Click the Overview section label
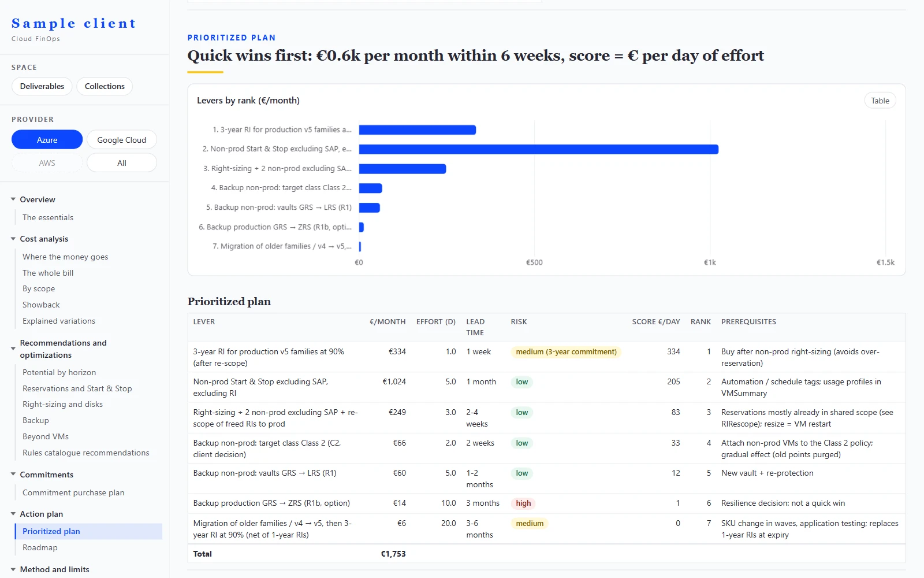Screen dimensions: 924x578 coord(38,199)
